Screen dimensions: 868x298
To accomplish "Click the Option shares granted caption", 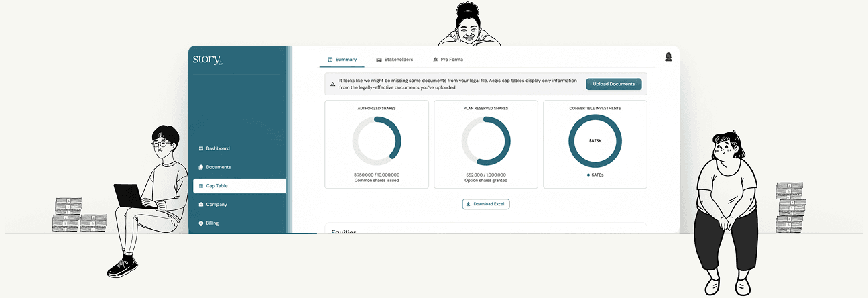I will 486,181.
